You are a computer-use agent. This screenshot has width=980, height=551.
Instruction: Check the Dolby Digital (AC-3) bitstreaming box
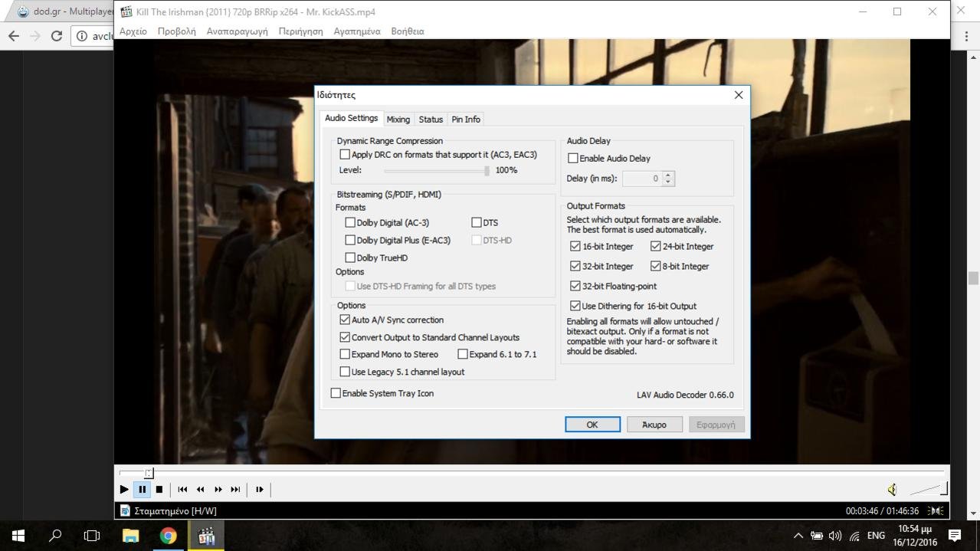350,223
